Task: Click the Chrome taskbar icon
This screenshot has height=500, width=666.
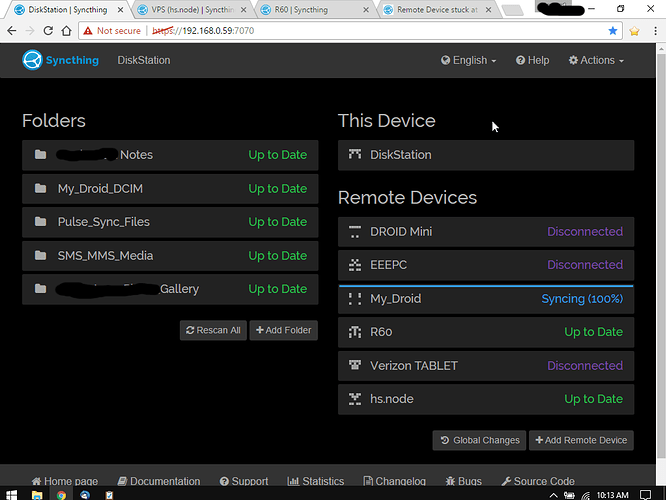Action: [x=61, y=495]
